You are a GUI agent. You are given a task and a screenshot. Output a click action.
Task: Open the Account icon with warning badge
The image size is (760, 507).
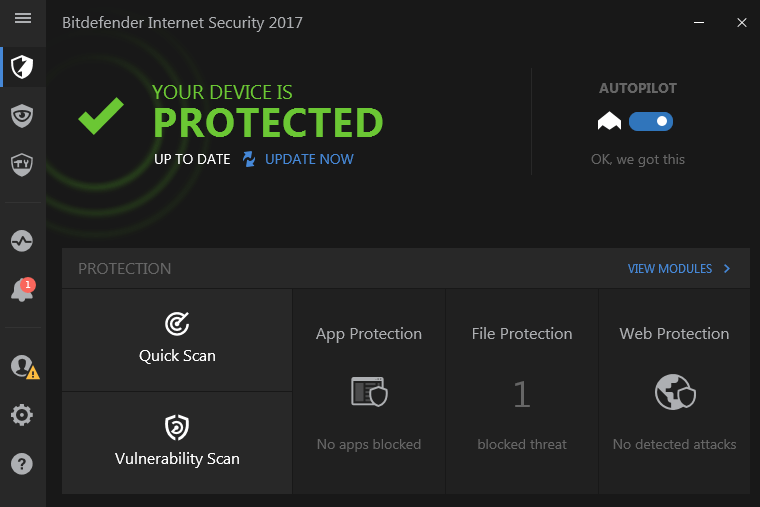click(23, 366)
